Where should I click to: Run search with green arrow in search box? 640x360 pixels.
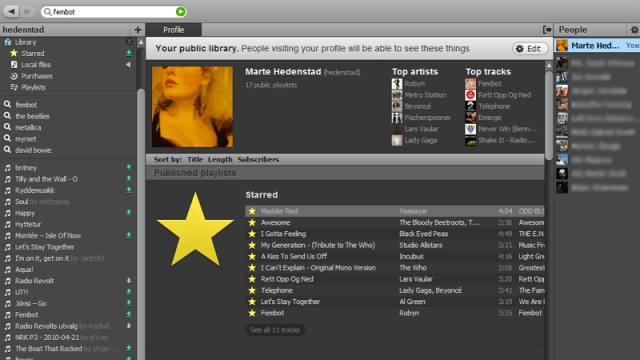click(180, 12)
